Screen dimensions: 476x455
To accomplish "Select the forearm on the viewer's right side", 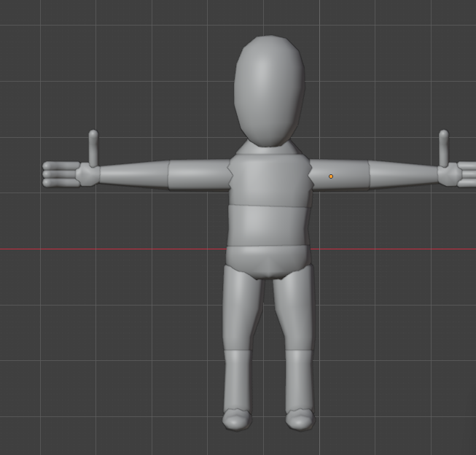I will (x=404, y=175).
